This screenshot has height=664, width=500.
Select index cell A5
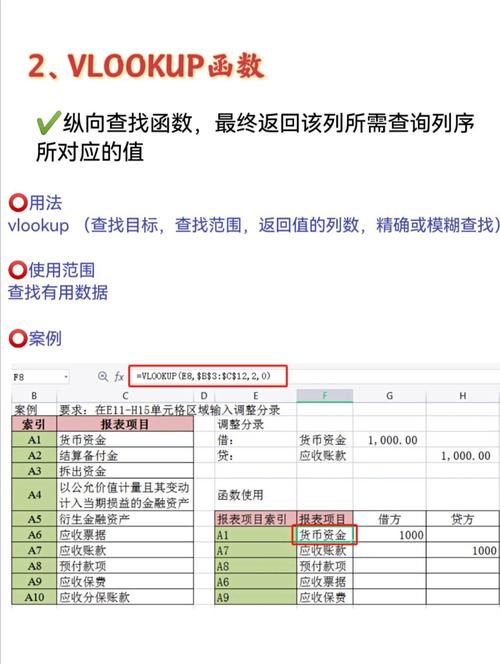tap(34, 519)
